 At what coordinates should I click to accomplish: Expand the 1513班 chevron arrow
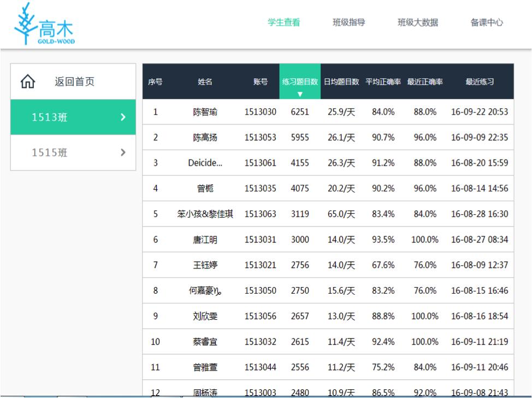123,117
